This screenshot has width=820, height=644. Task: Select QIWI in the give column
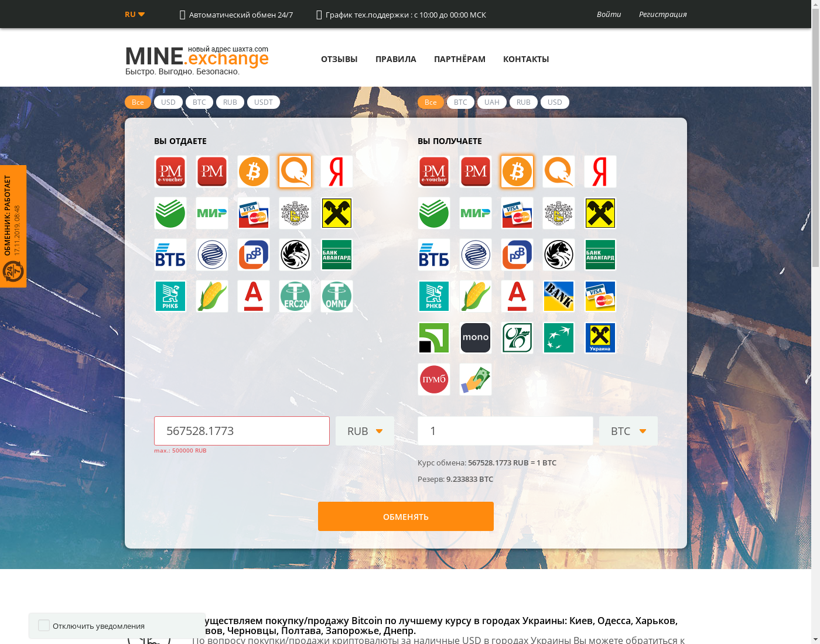point(295,172)
